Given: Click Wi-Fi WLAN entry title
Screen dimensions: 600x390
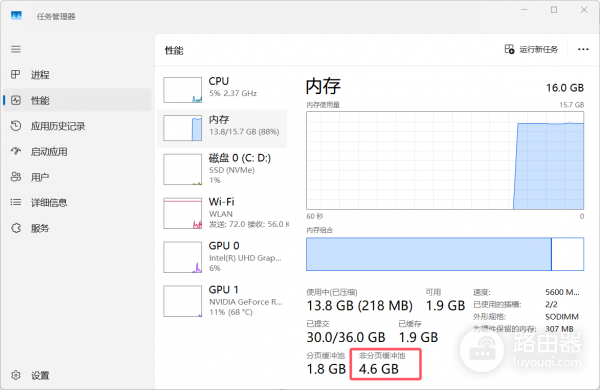Looking at the screenshot, I should click(x=222, y=202).
